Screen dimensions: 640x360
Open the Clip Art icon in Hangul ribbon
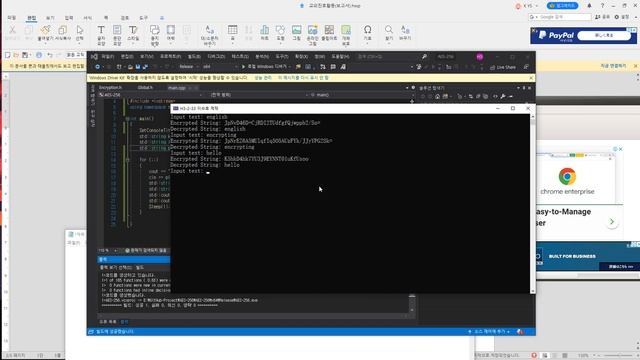coord(329,30)
